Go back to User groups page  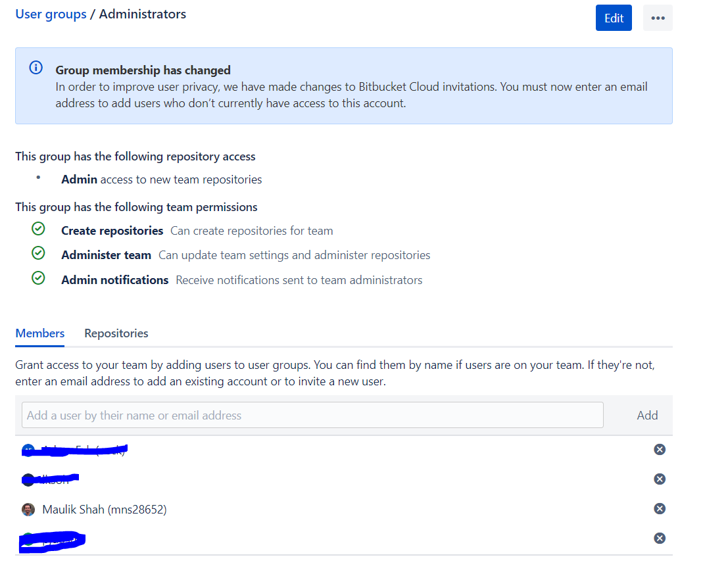click(51, 14)
